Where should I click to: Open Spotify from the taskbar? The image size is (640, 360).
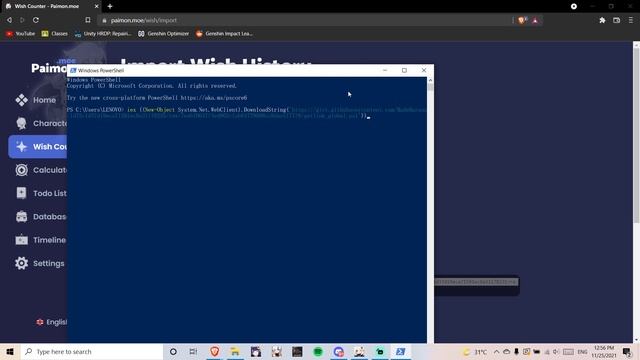pos(318,351)
